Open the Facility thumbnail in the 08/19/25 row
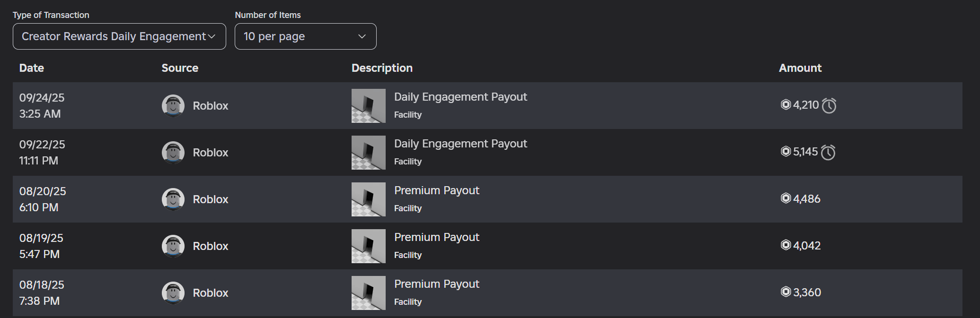The height and width of the screenshot is (318, 980). 369,246
